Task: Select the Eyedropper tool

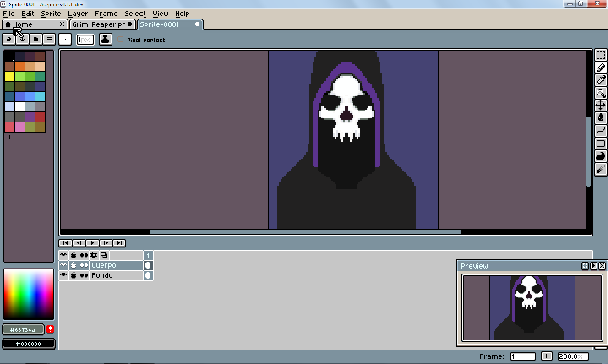Action: point(600,80)
